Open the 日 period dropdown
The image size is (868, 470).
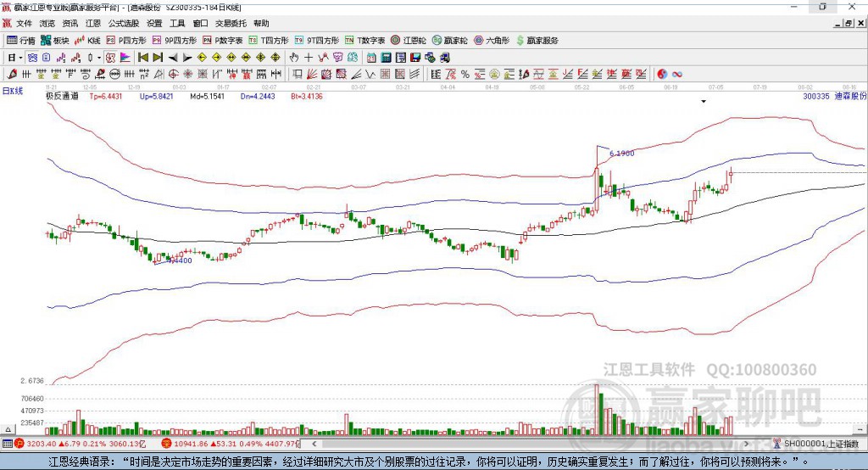pos(14,58)
